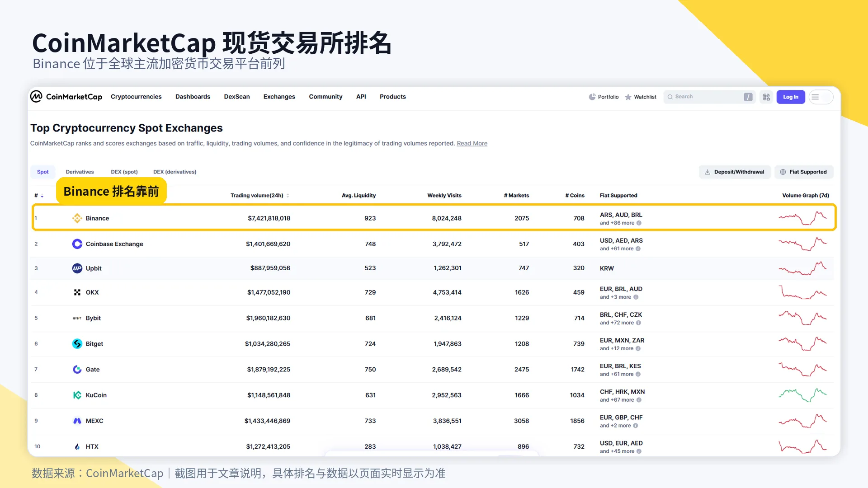868x488 pixels.
Task: Click the Upbit logo icon
Action: 77,268
